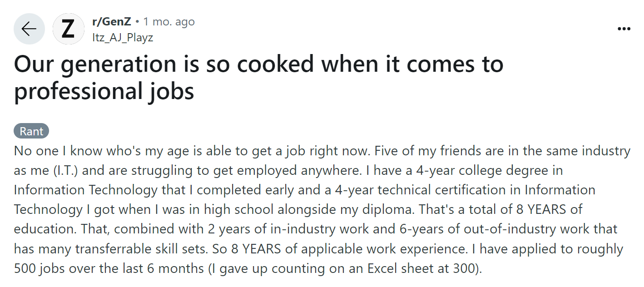Open the r/GenZ subreddit link
644x287 pixels.
[x=111, y=22]
